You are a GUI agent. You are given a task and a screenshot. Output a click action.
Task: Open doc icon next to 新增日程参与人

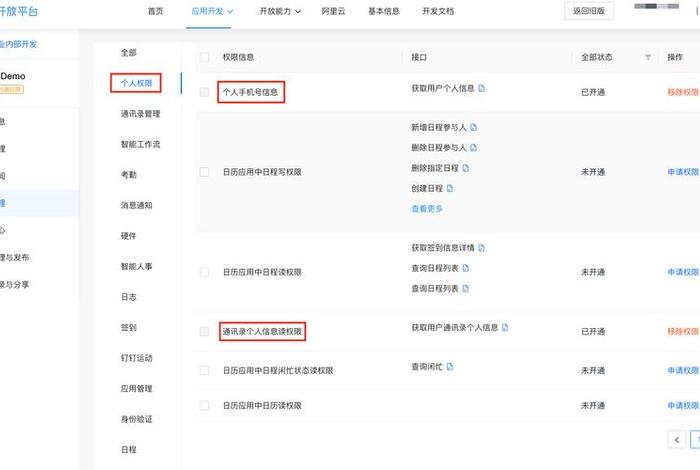pyautogui.click(x=473, y=127)
